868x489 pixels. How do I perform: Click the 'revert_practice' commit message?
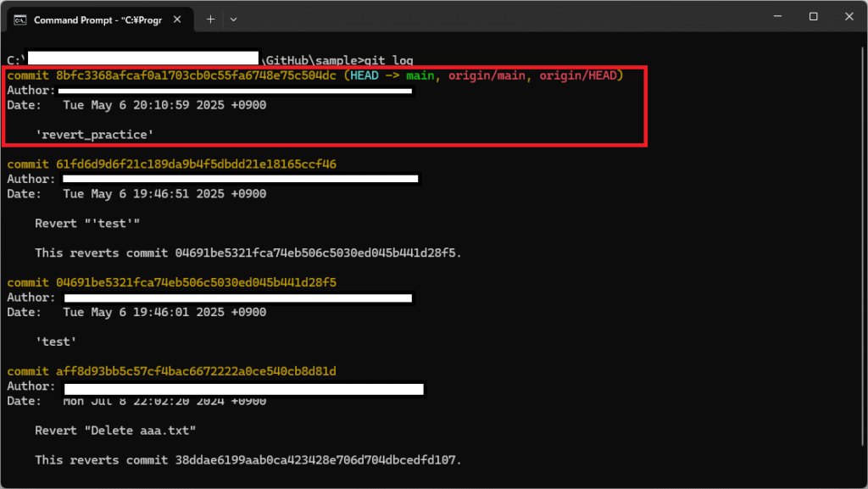click(x=95, y=135)
